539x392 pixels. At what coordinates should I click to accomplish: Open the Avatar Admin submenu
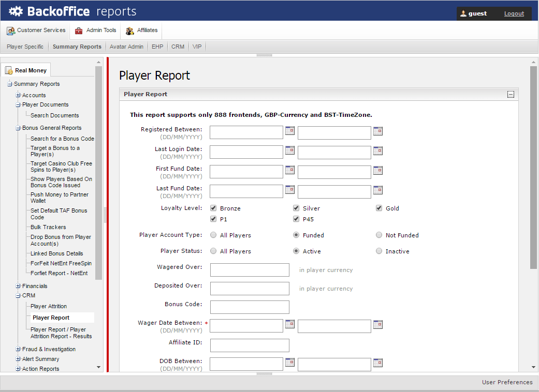[x=126, y=47]
